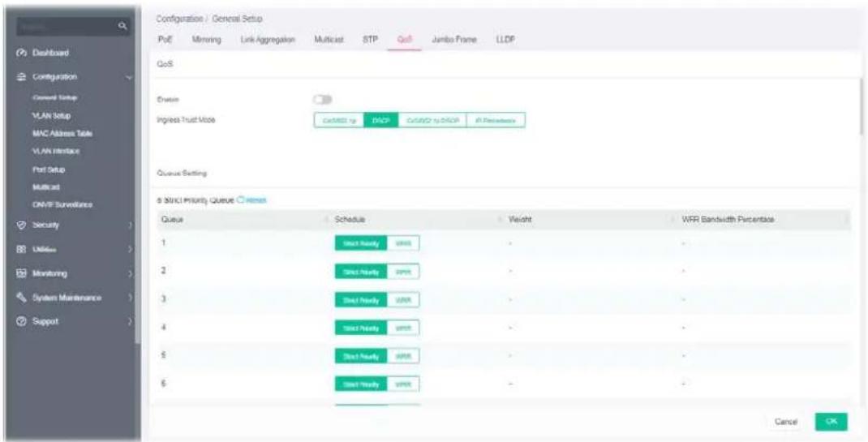This screenshot has width=868, height=442.
Task: Open Port Setup in sidebar
Action: pos(49,170)
